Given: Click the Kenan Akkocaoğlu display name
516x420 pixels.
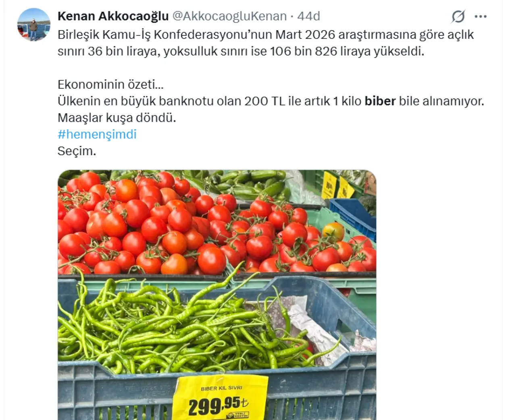Looking at the screenshot, I should (x=113, y=16).
